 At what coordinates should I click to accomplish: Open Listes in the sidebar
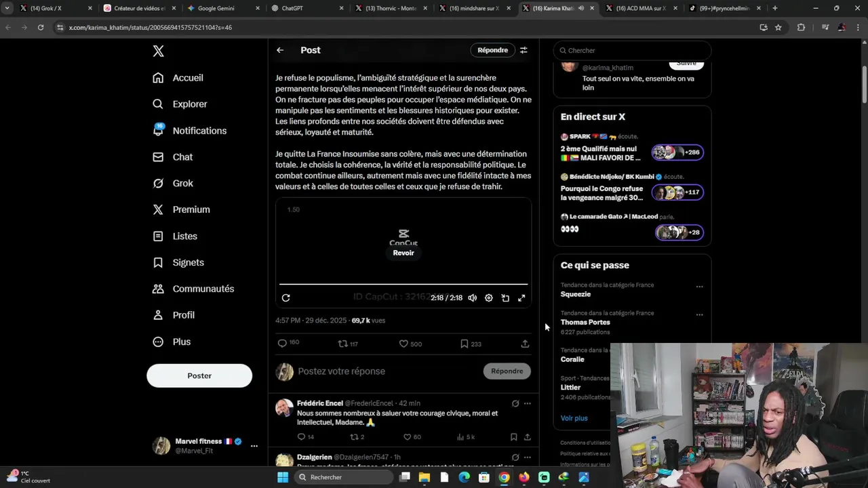tap(175, 237)
